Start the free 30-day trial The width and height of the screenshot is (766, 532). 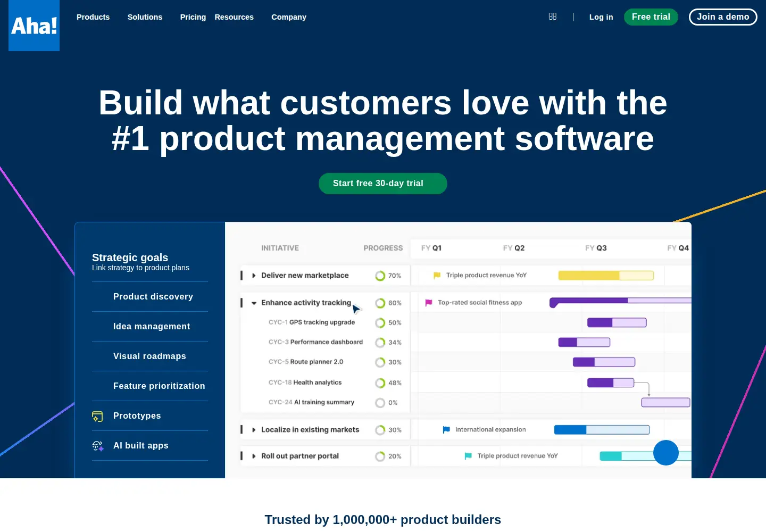point(383,184)
